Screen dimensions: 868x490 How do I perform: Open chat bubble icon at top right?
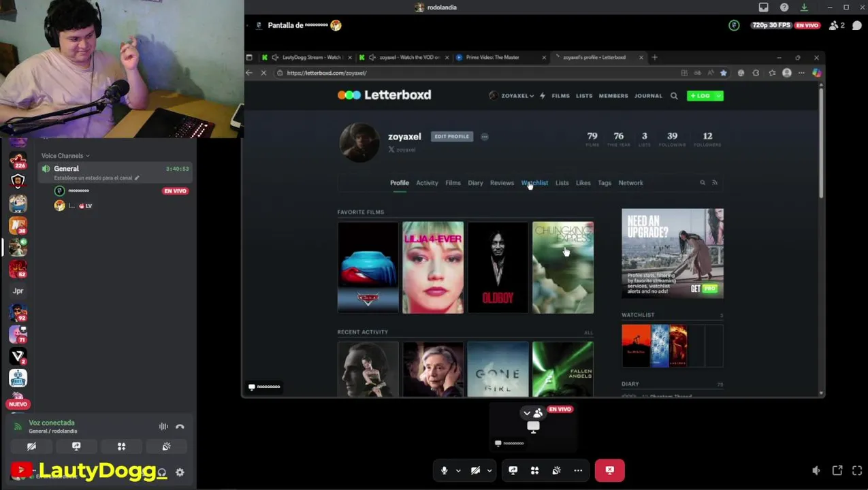point(857,25)
